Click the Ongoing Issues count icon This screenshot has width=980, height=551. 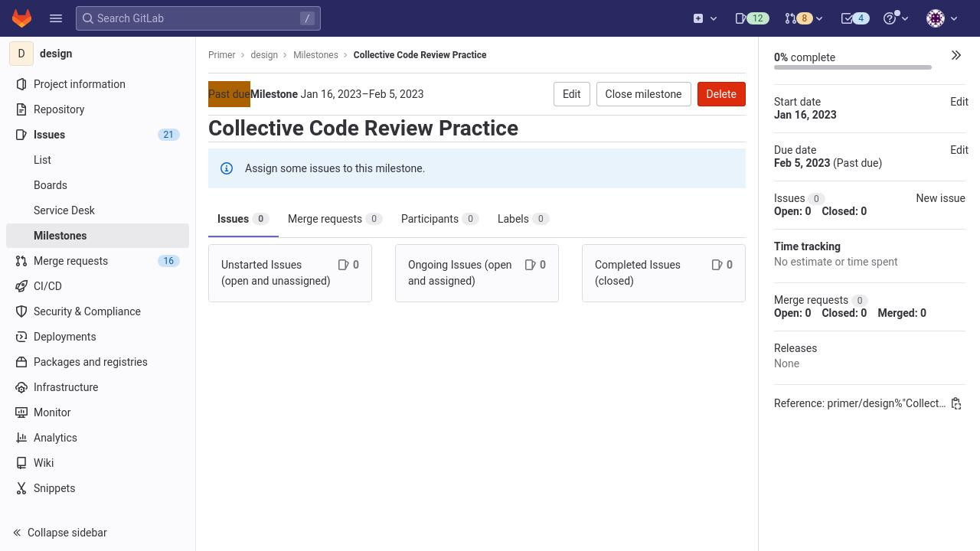(x=531, y=265)
